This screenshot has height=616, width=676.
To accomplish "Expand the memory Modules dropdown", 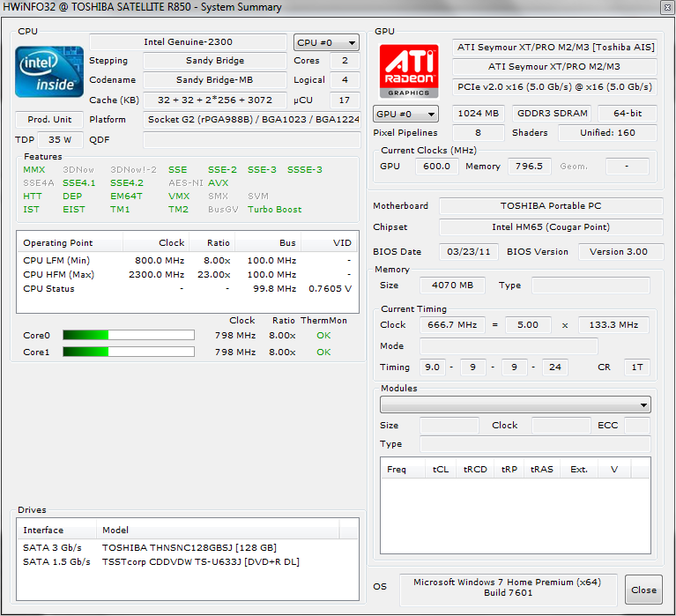I will click(516, 404).
